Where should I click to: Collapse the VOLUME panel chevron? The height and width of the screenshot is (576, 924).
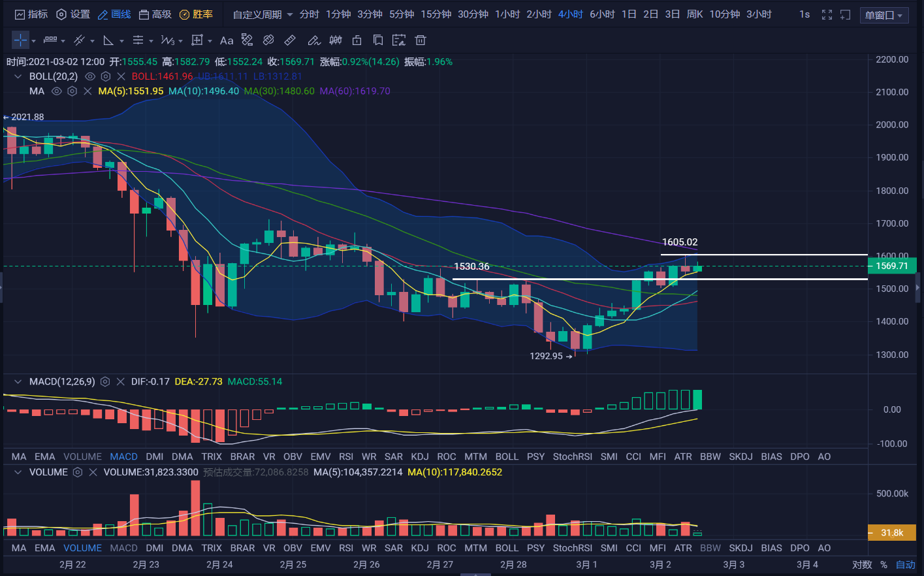(18, 472)
